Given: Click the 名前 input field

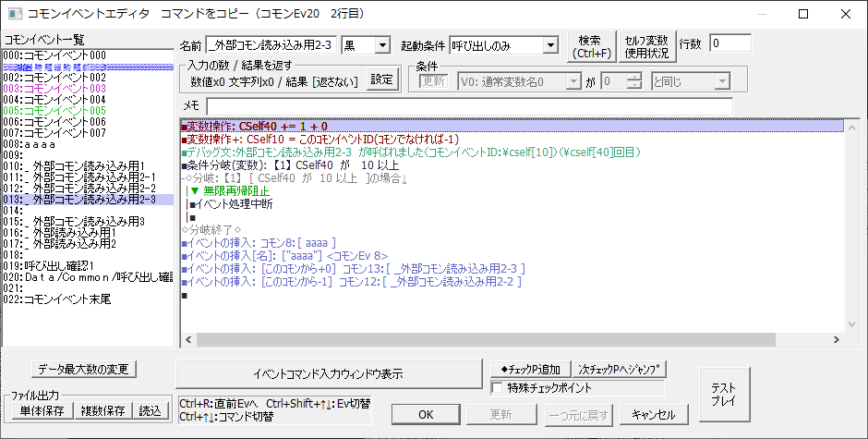Looking at the screenshot, I should [x=271, y=45].
